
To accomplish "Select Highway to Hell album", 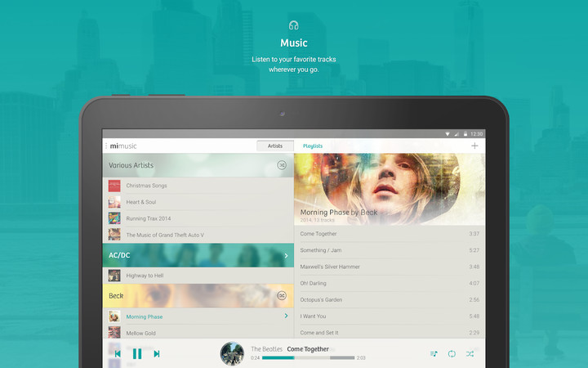I will click(x=145, y=276).
